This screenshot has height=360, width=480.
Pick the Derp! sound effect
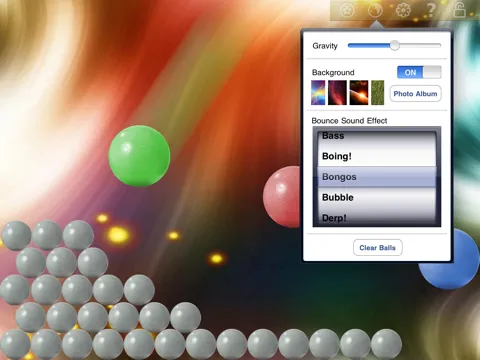(377, 217)
